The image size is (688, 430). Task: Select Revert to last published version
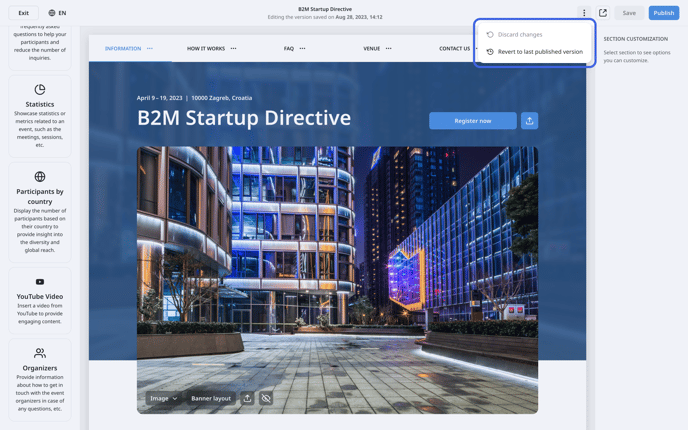coord(534,51)
